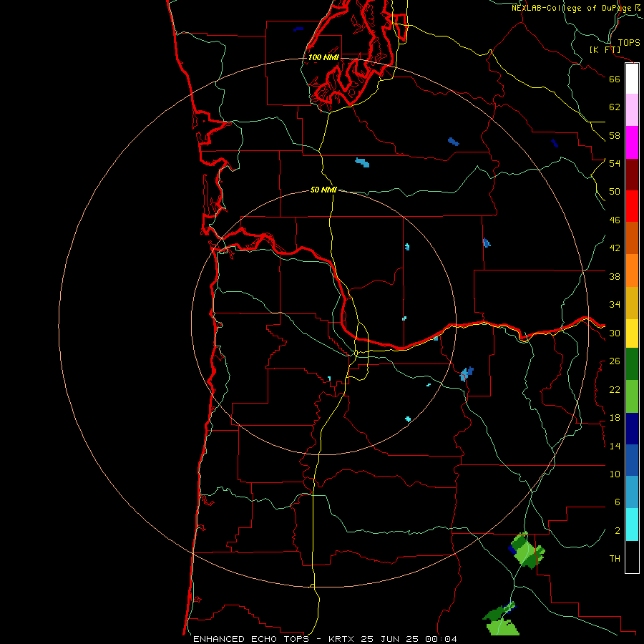Click the dark orange legend swatch
This screenshot has width=644, height=644.
(632, 238)
